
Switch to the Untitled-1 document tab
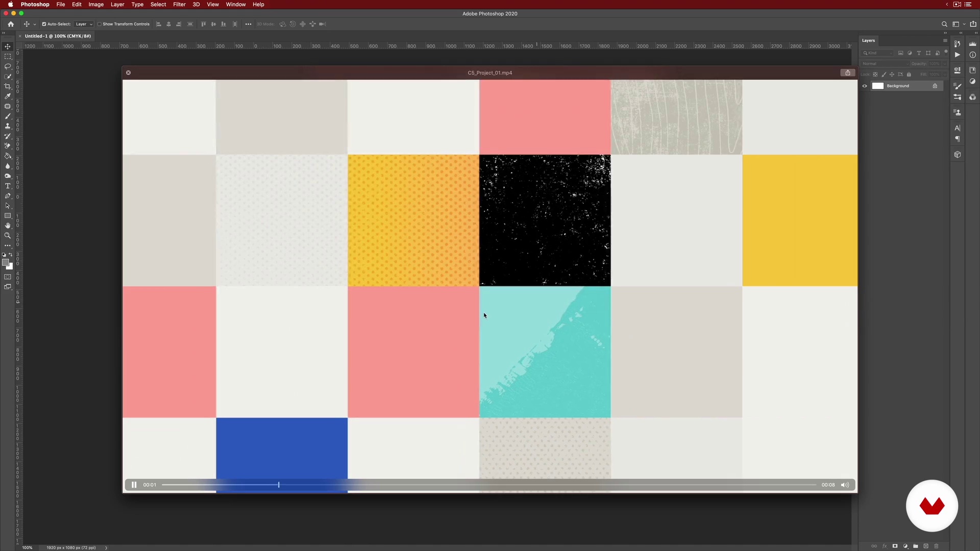[x=58, y=36]
